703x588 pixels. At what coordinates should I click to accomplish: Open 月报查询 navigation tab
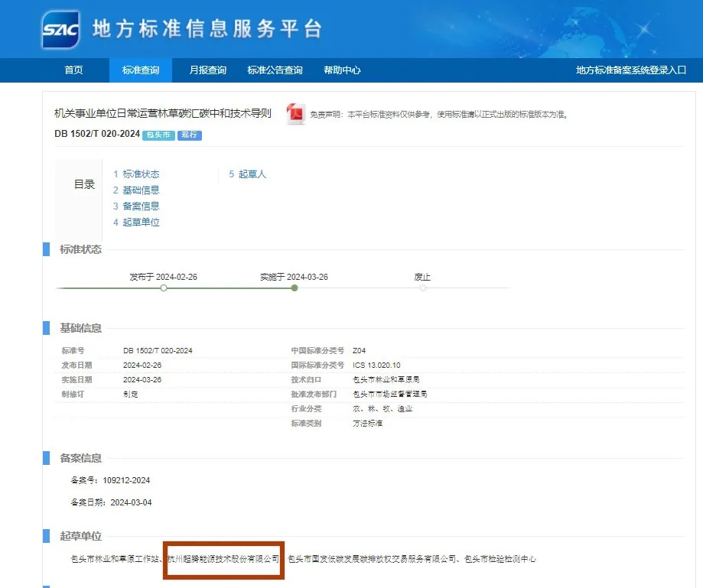coord(207,70)
